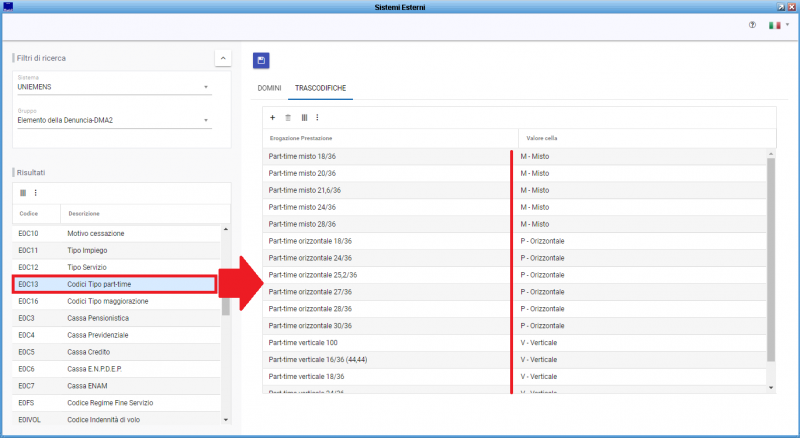Click the trash delete icon in the Trascodifiche toolbar
The width and height of the screenshot is (800, 438).
(288, 117)
